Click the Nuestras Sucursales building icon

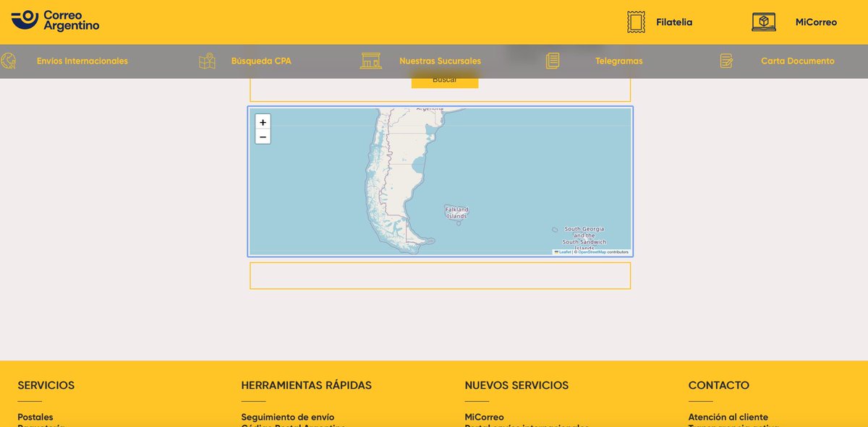click(x=371, y=61)
